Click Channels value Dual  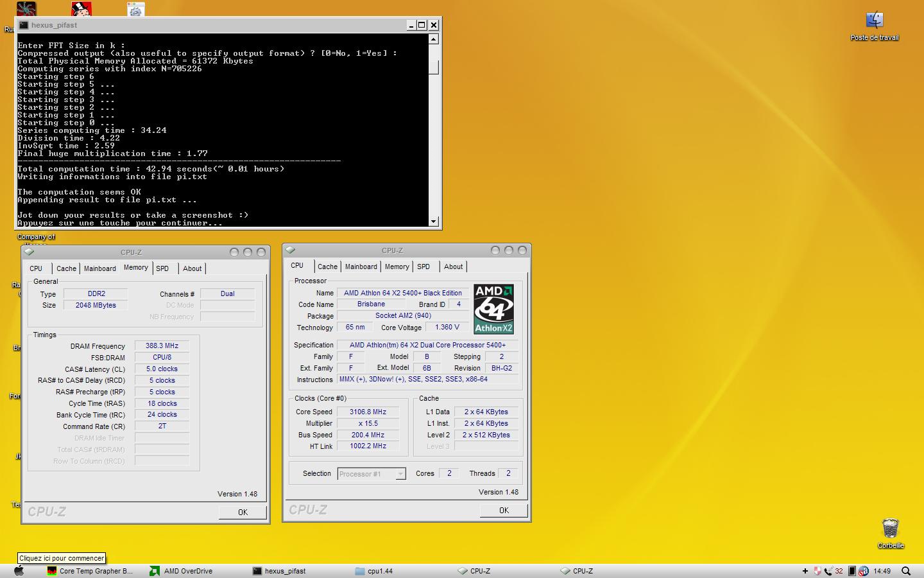(x=228, y=293)
